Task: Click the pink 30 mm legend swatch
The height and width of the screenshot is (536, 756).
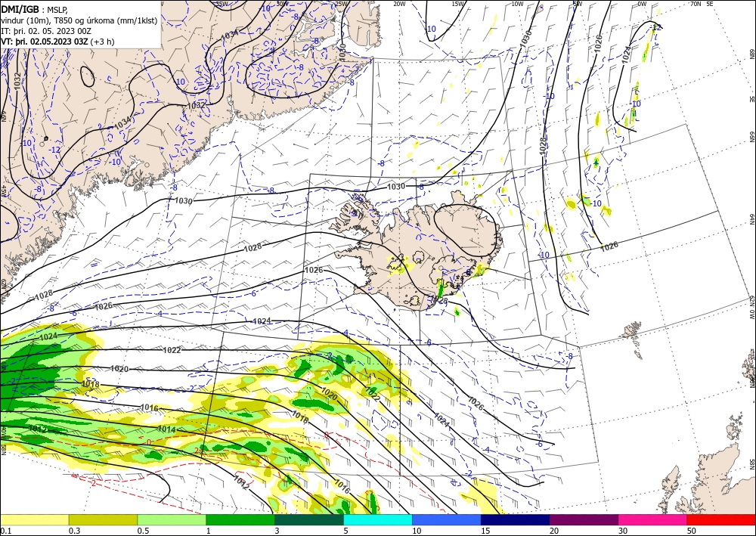Action: 653,519
